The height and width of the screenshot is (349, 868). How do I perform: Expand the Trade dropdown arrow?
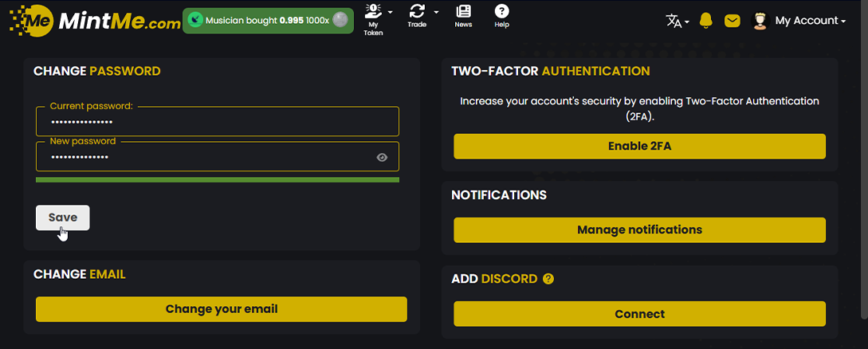pyautogui.click(x=436, y=12)
